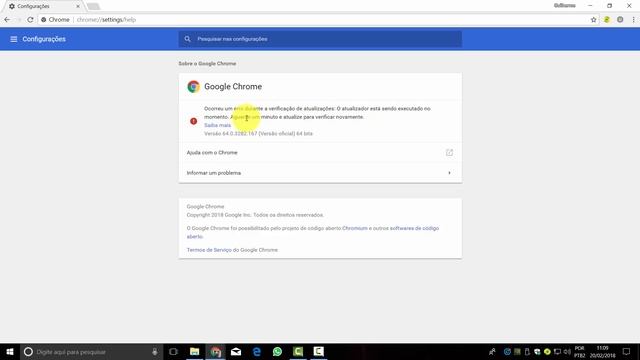640x360 pixels.
Task: Open the gray round extension icon
Action: (x=620, y=20)
